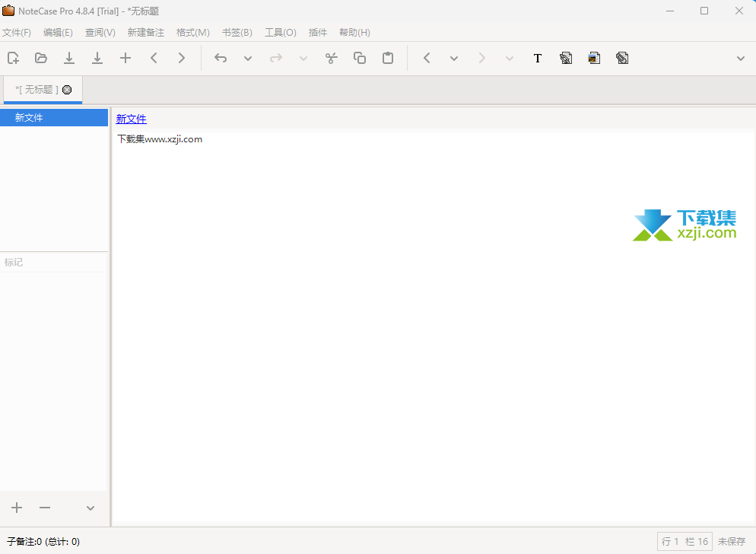Click the scissors cut icon

tap(332, 58)
